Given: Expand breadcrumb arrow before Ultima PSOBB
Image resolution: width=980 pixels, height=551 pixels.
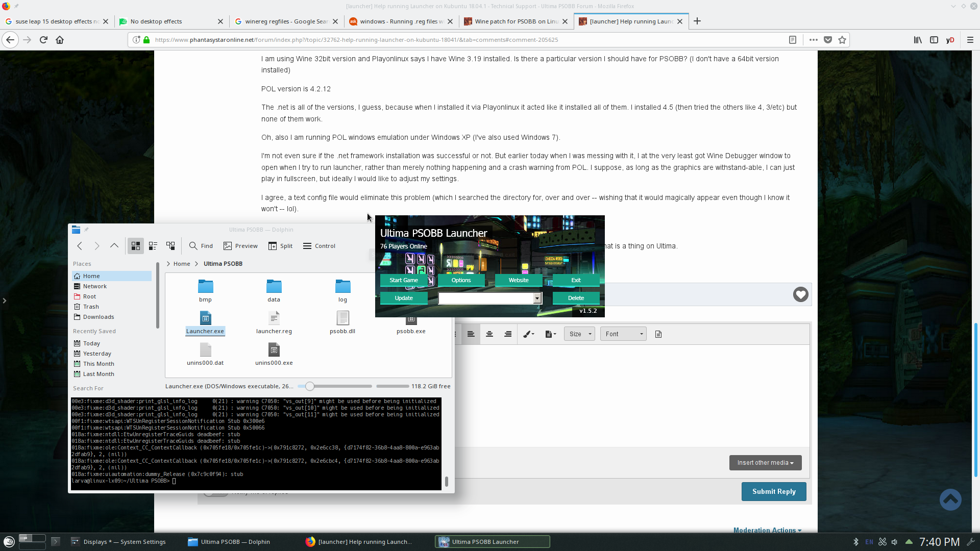Looking at the screenshot, I should (x=197, y=264).
